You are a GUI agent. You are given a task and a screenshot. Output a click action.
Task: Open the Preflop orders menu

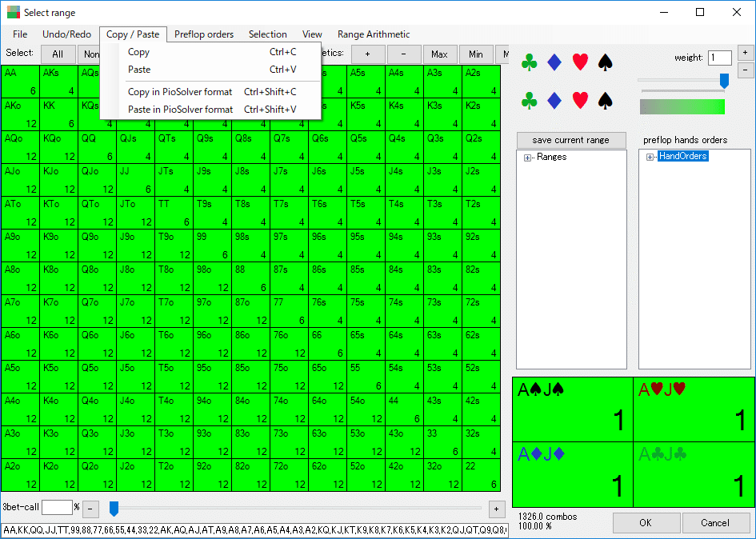coord(204,34)
